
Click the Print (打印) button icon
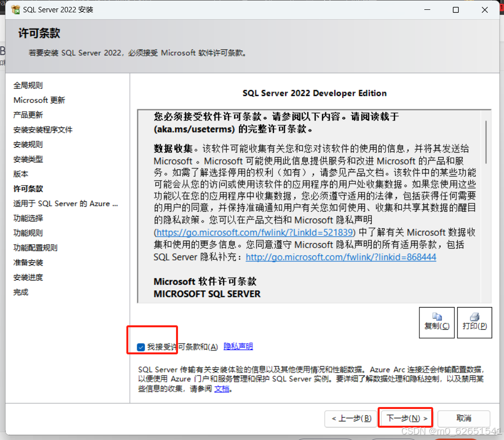click(474, 317)
